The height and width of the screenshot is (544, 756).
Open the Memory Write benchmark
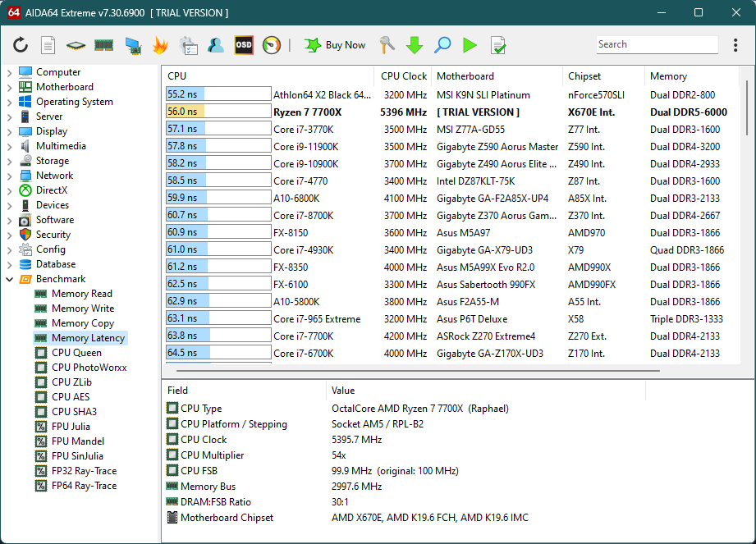[83, 309]
